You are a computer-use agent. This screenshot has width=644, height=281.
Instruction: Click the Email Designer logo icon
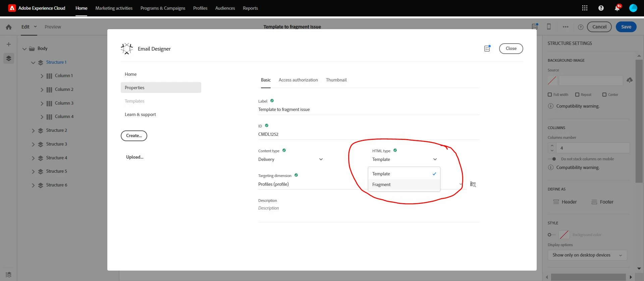click(x=127, y=49)
